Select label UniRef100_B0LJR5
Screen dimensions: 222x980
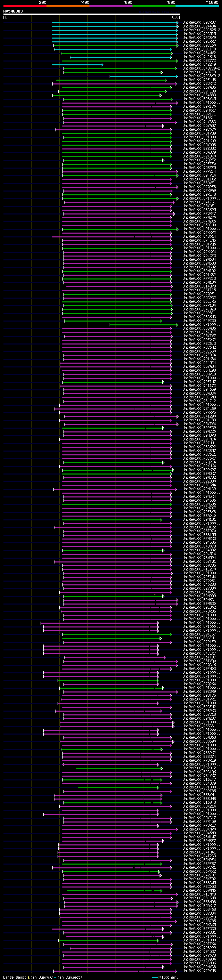click(x=199, y=302)
